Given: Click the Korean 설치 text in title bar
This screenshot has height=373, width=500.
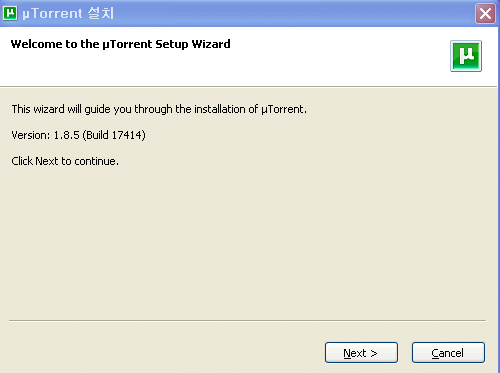Looking at the screenshot, I should click(101, 13).
